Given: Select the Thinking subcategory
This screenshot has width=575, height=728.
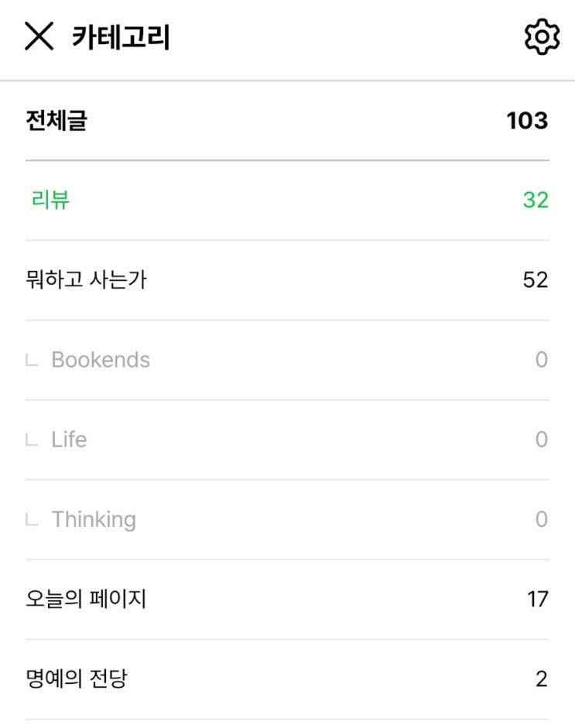Looking at the screenshot, I should tap(94, 519).
